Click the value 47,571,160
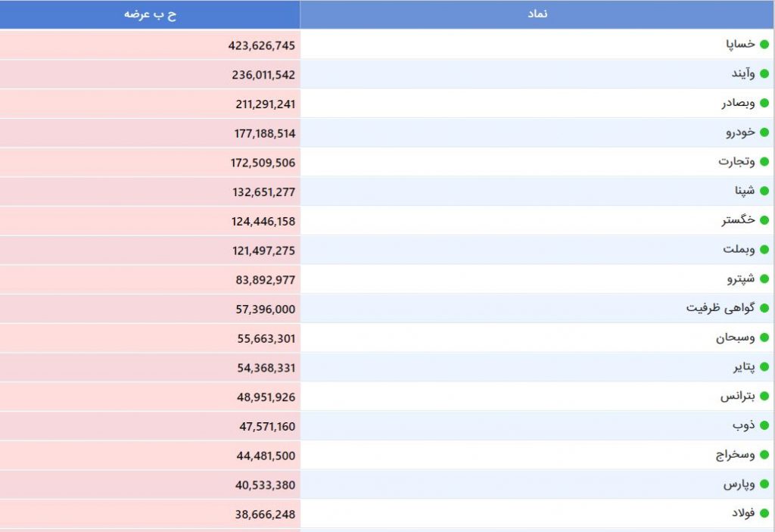This screenshot has width=775, height=532. click(x=267, y=427)
